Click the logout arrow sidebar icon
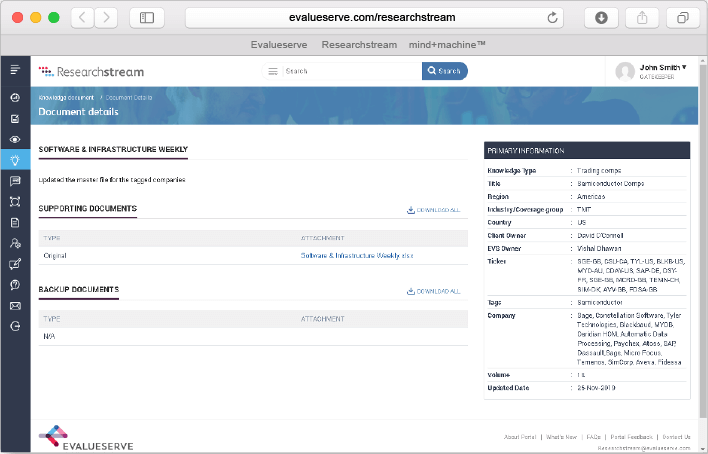The width and height of the screenshot is (708, 454). click(x=15, y=326)
